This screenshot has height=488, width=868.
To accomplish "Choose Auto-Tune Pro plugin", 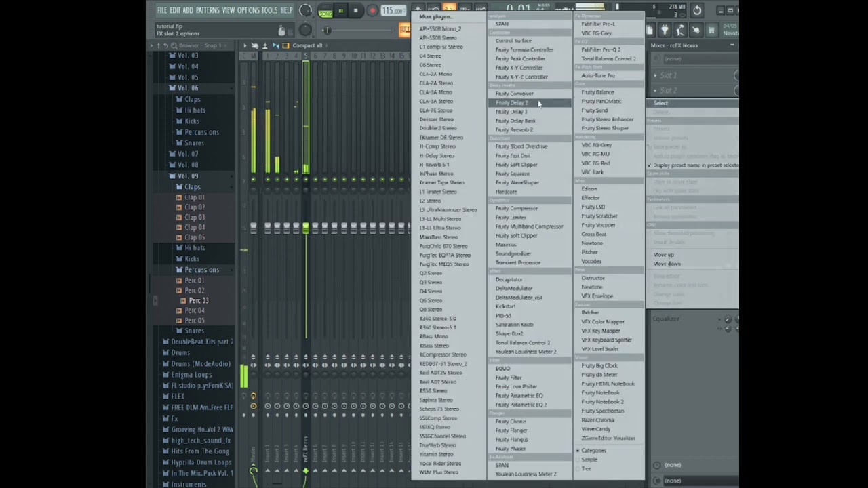I will [x=598, y=75].
